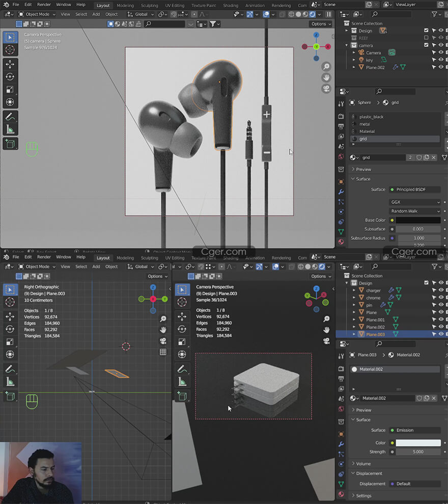This screenshot has width=448, height=504.
Task: Switch earphones viewport to wireframe shading
Action: pyautogui.click(x=291, y=14)
